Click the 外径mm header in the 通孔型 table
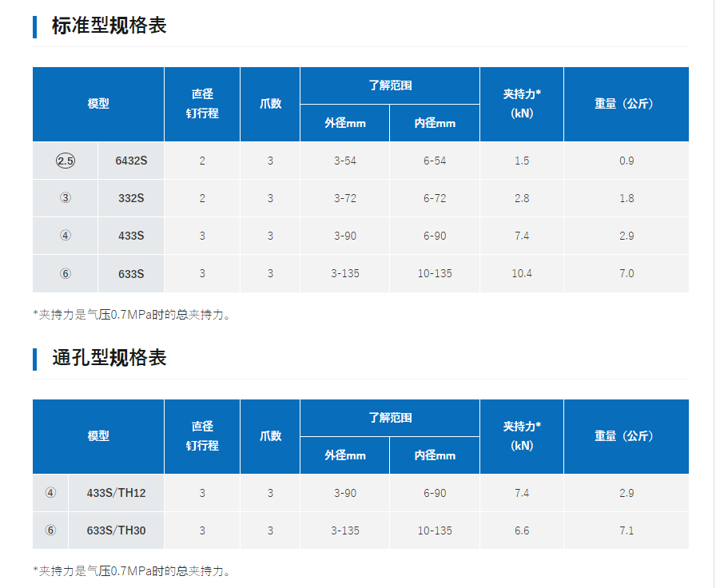Viewport: 716px width, 588px height. pos(344,455)
